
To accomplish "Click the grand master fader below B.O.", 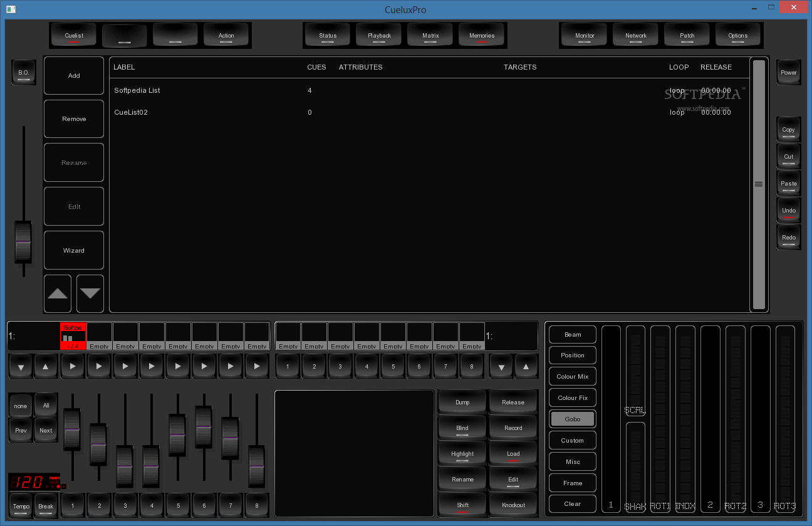I will (x=23, y=241).
